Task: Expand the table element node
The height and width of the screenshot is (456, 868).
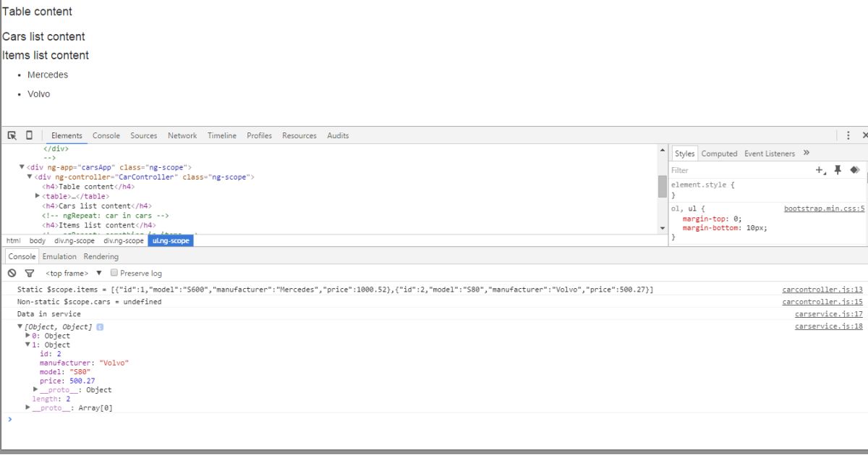Action: click(38, 196)
